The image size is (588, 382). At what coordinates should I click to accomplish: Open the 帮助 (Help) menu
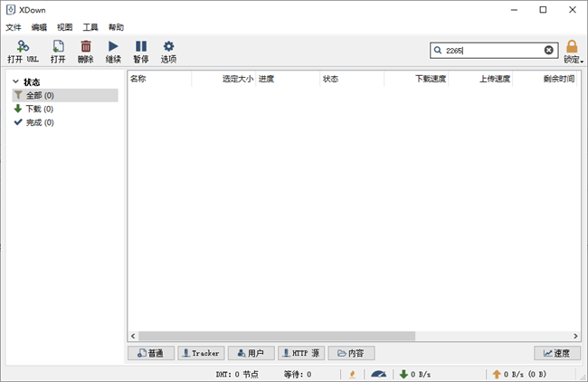116,27
